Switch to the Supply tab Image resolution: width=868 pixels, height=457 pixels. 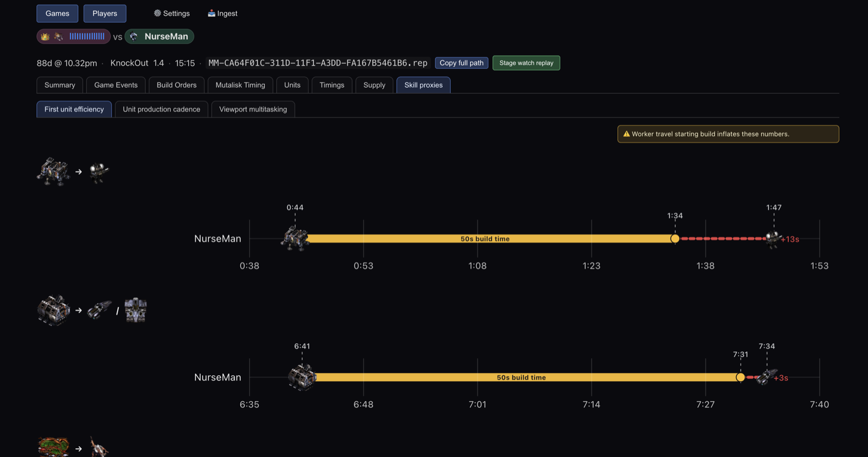click(x=374, y=85)
